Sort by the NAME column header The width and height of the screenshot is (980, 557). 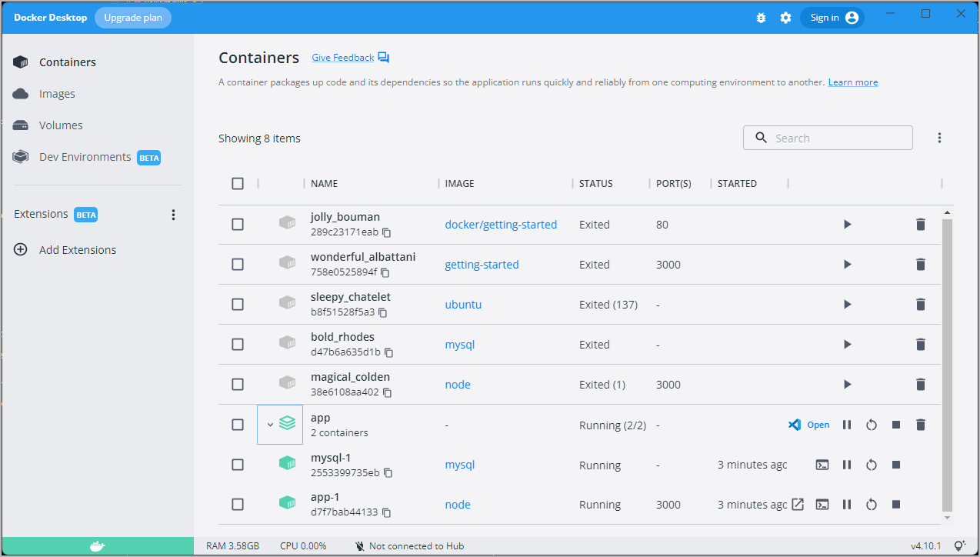click(324, 184)
